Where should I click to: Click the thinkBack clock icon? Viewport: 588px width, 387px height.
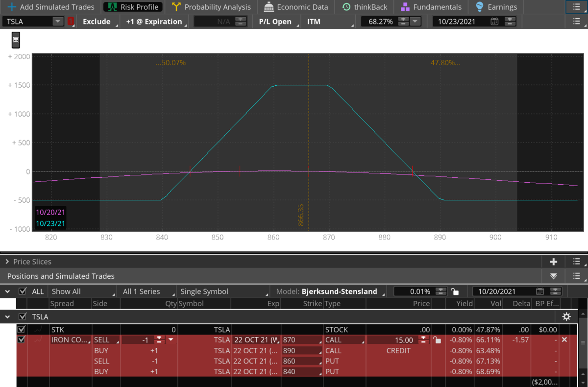point(346,7)
